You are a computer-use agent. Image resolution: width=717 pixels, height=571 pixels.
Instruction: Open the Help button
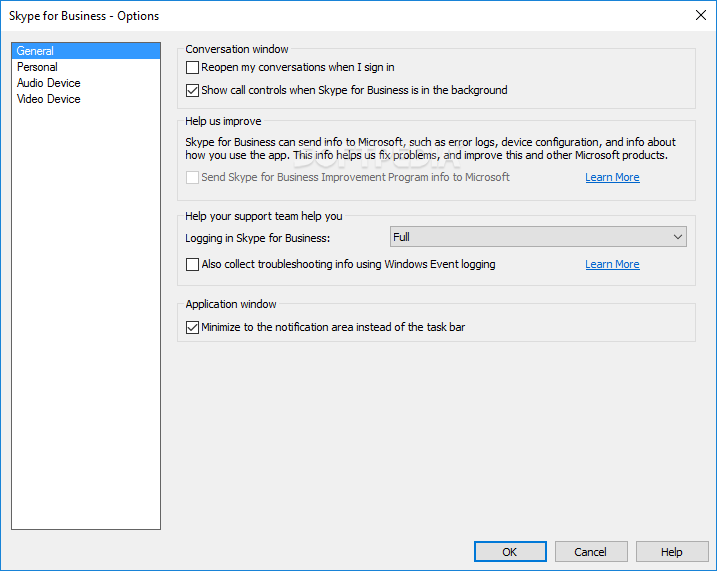coord(672,552)
